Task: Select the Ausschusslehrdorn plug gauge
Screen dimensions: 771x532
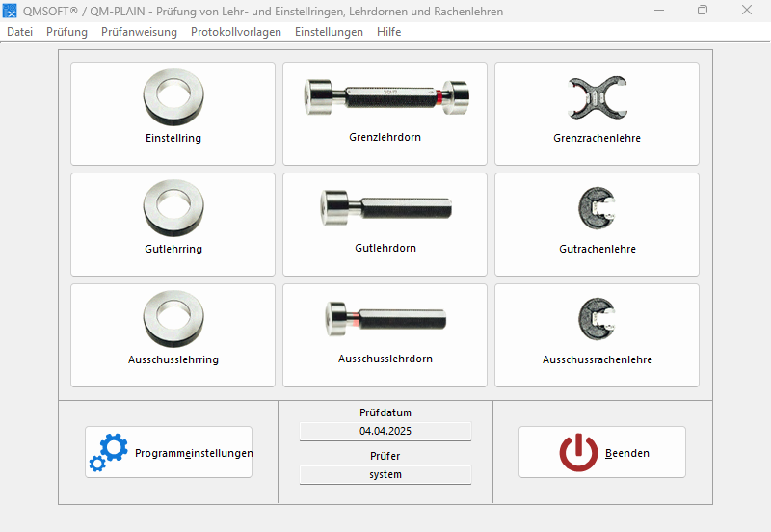Action: click(x=385, y=335)
